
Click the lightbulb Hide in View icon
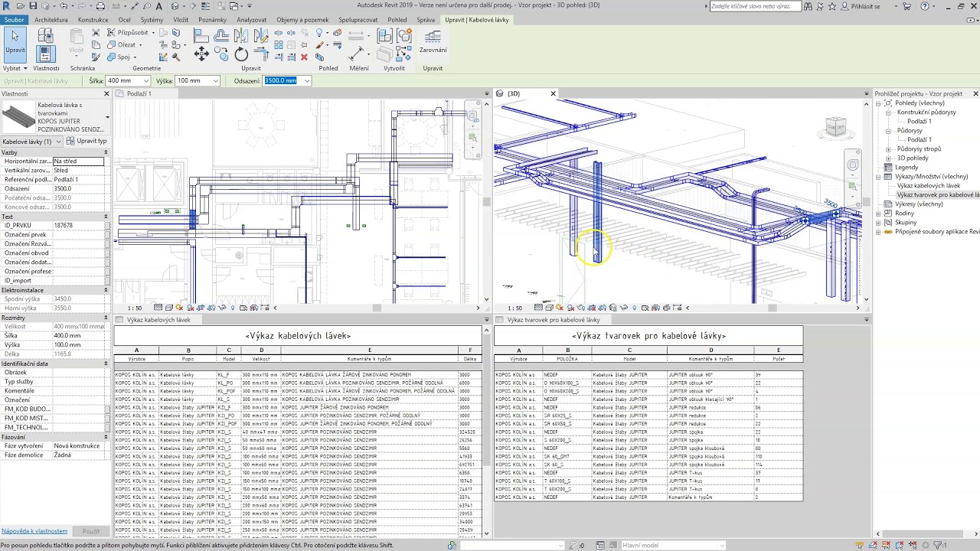(319, 33)
